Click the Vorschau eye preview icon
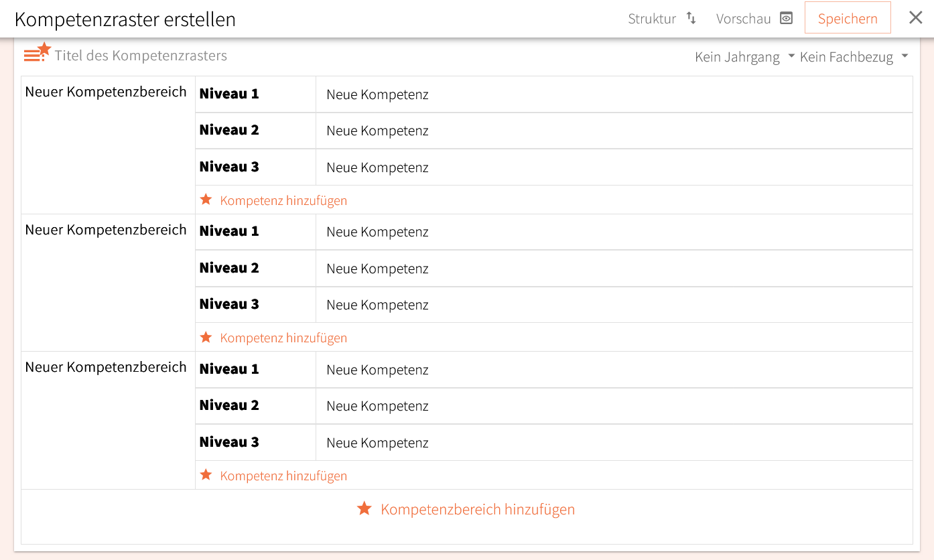The width and height of the screenshot is (934, 560). point(787,19)
